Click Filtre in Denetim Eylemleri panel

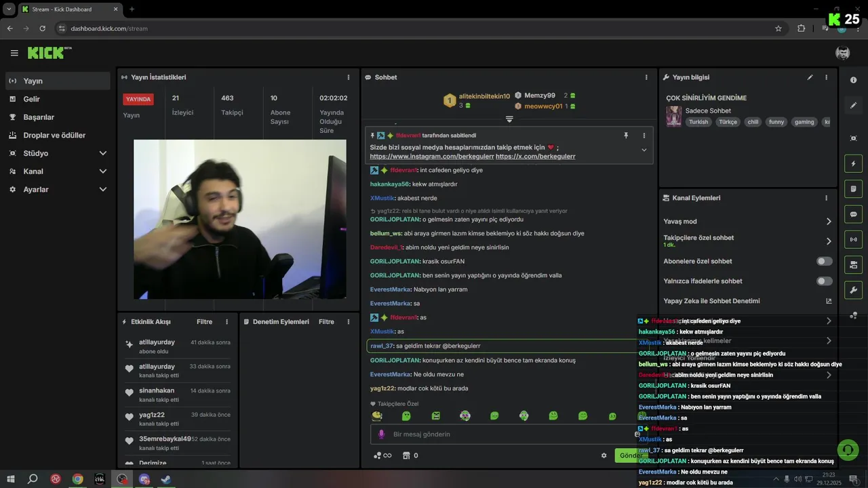(326, 322)
